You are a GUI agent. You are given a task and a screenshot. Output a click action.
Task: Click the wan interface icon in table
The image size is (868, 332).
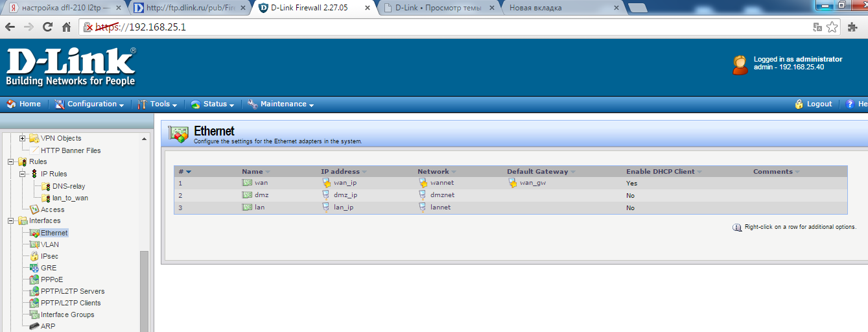pos(247,183)
